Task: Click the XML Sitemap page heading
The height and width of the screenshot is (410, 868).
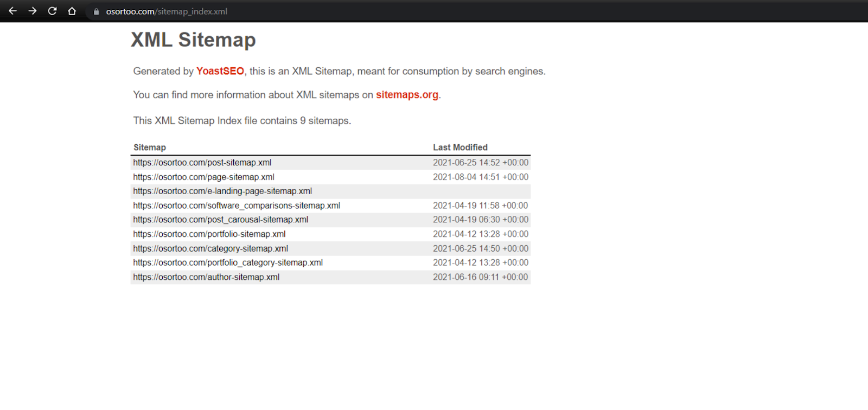Action: click(193, 40)
